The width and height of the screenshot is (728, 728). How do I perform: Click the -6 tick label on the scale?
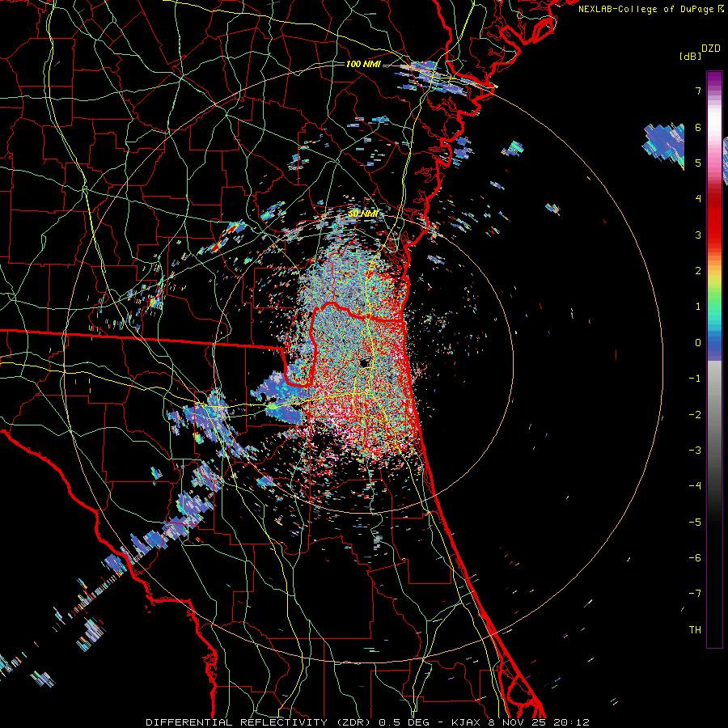click(x=695, y=558)
